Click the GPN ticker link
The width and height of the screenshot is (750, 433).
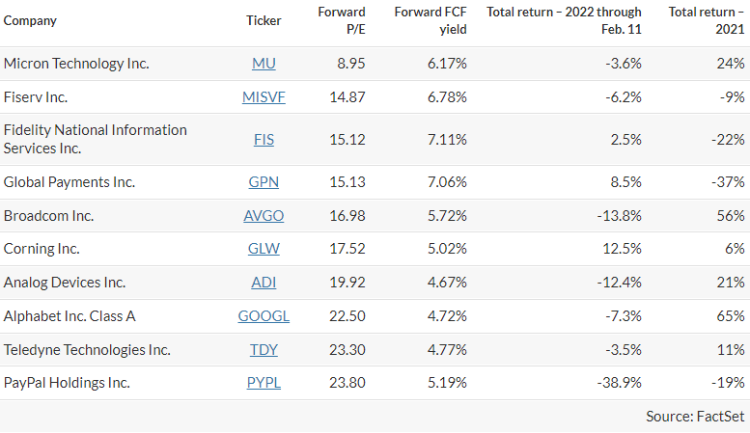click(264, 182)
